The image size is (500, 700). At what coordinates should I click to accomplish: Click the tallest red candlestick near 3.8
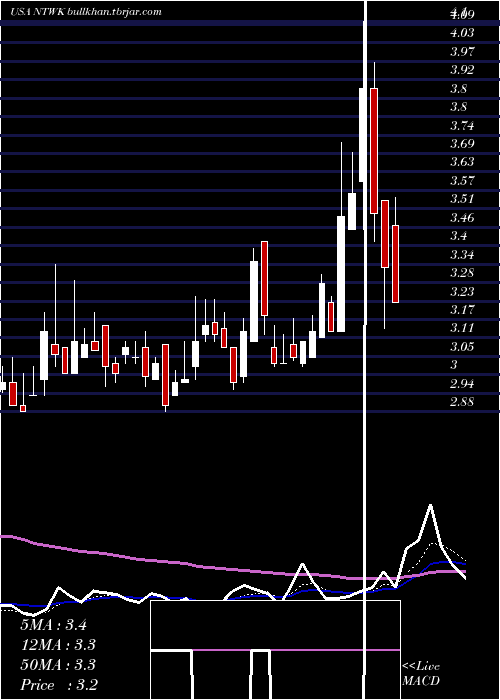374,151
